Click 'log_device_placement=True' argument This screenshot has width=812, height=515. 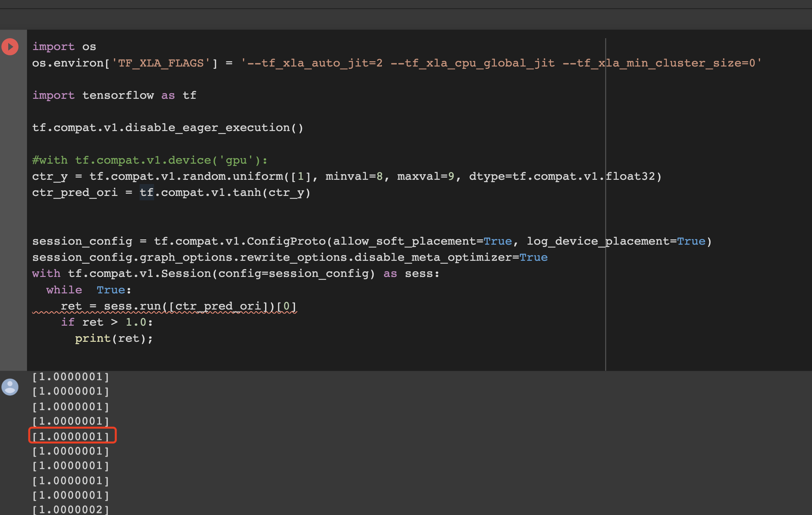616,241
